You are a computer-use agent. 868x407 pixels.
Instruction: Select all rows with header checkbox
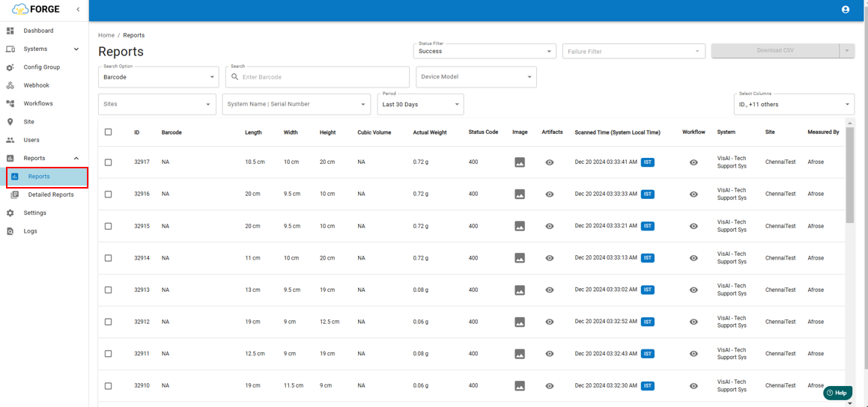click(x=109, y=132)
